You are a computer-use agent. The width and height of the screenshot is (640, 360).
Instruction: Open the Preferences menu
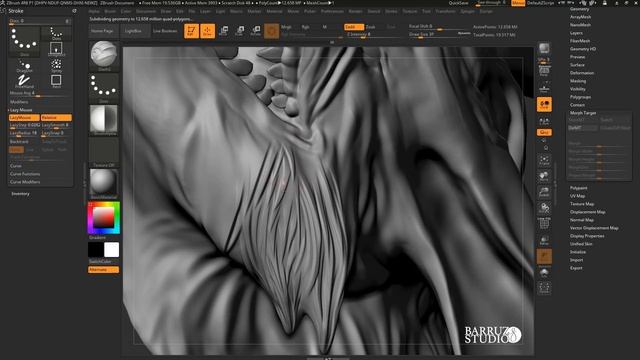(x=332, y=11)
